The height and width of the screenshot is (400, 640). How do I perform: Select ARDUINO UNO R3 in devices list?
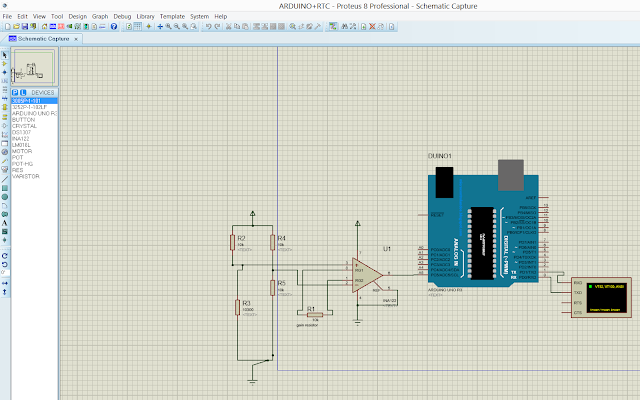tap(35, 113)
